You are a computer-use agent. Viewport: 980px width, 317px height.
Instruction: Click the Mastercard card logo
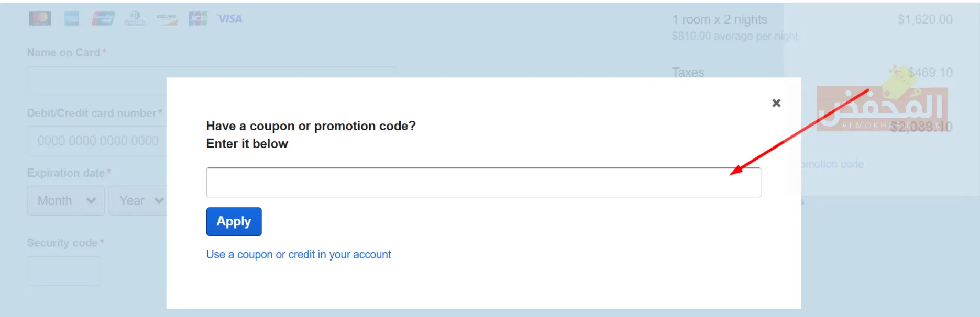40,18
